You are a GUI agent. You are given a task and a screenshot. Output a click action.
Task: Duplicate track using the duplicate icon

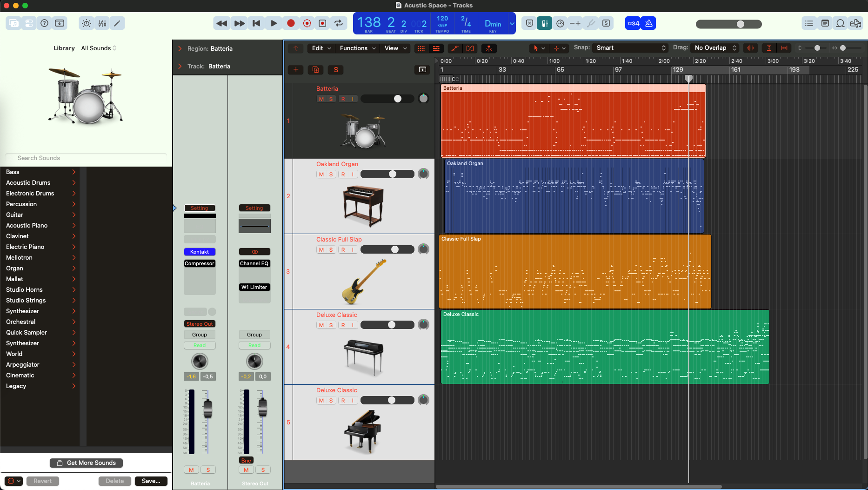coord(316,70)
